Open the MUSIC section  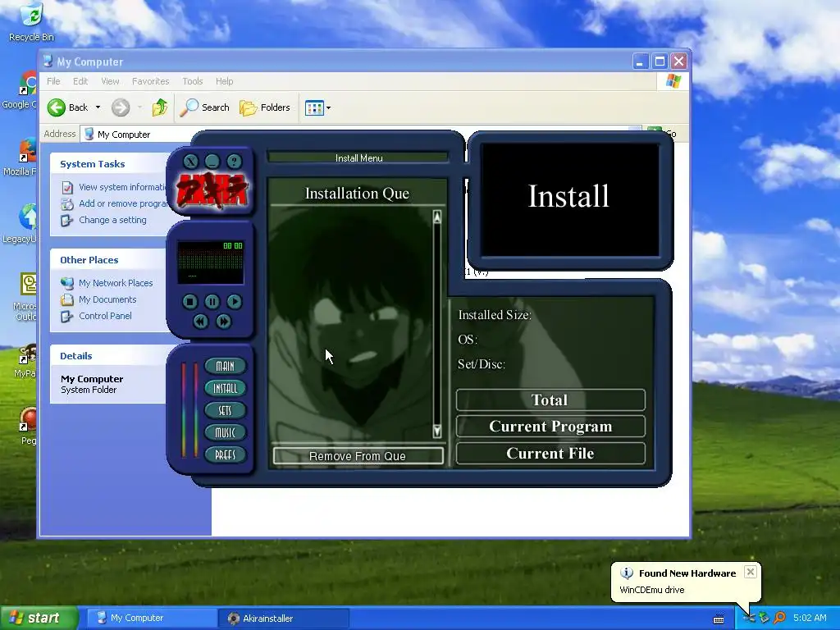(x=225, y=432)
